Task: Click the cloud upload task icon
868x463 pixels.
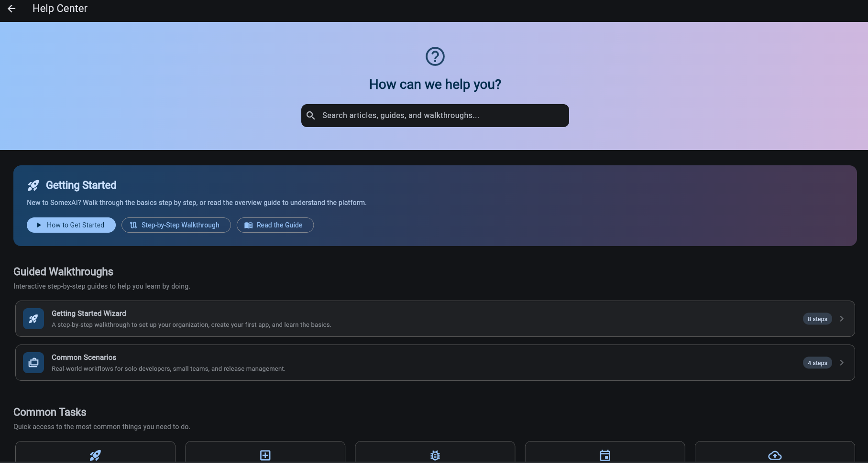Action: (x=775, y=455)
